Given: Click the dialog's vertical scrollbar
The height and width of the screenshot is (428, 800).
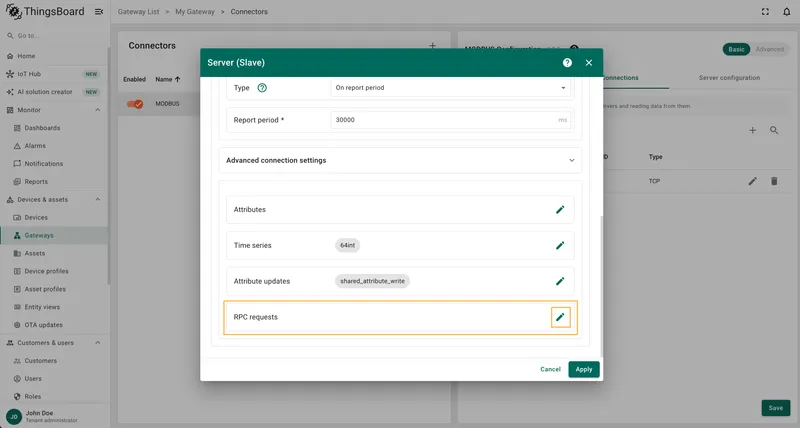Looking at the screenshot, I should pos(602,286).
